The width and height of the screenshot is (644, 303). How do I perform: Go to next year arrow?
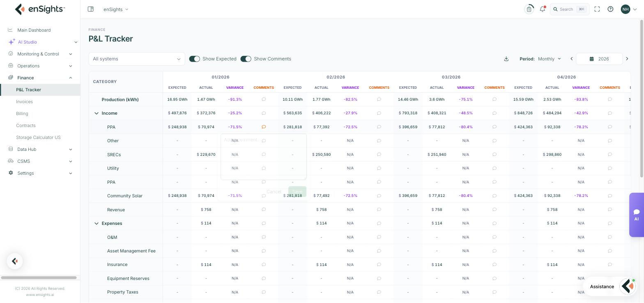click(627, 59)
